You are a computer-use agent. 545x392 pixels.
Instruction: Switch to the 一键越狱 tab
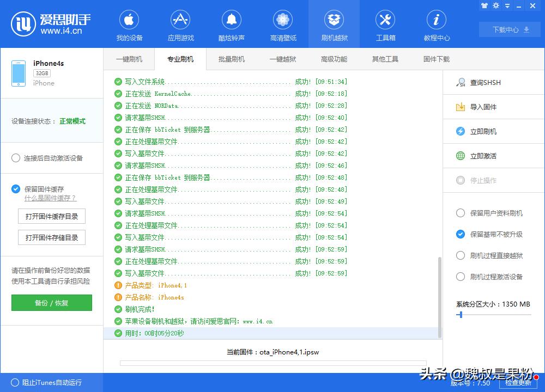282,59
